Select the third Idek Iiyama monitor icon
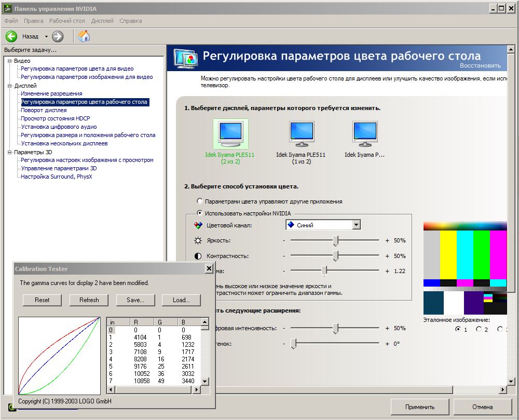This screenshot has height=420, width=519. point(365,134)
